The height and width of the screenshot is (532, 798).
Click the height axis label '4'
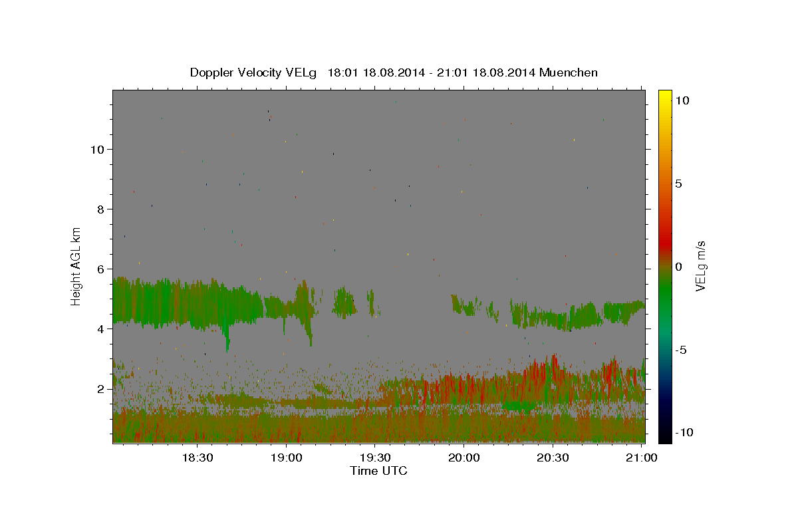(x=101, y=329)
